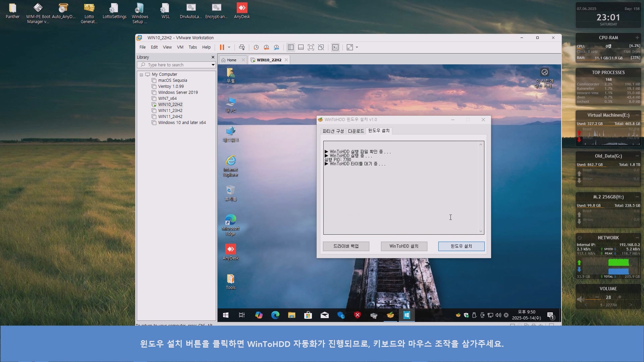Toggle the library sidebar view icon
Screen dimensions: 644x362
(x=291, y=47)
